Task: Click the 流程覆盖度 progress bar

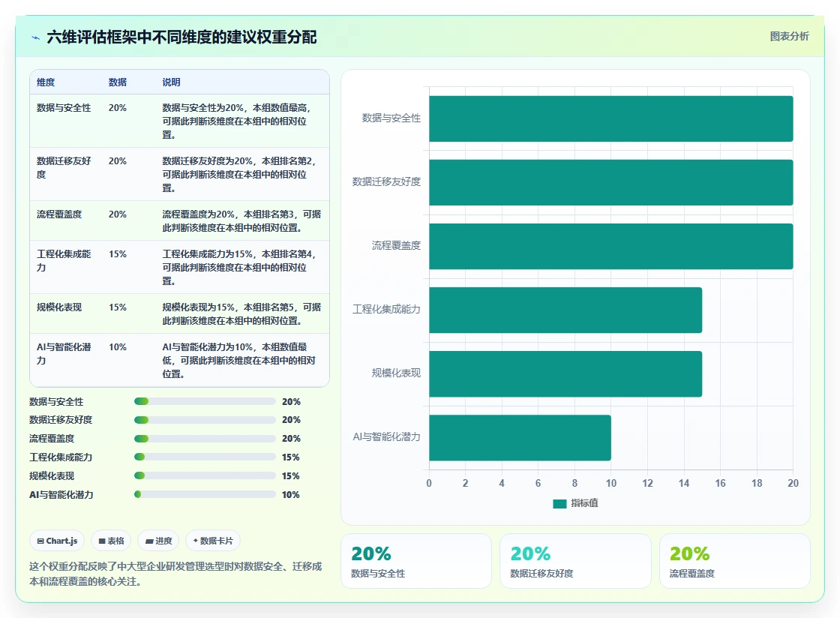Action: [x=205, y=439]
